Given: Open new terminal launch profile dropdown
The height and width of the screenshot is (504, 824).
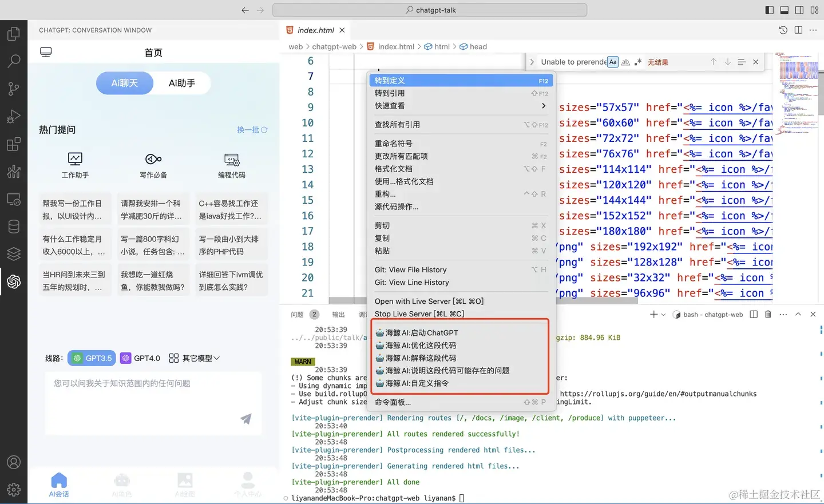Looking at the screenshot, I should point(663,314).
